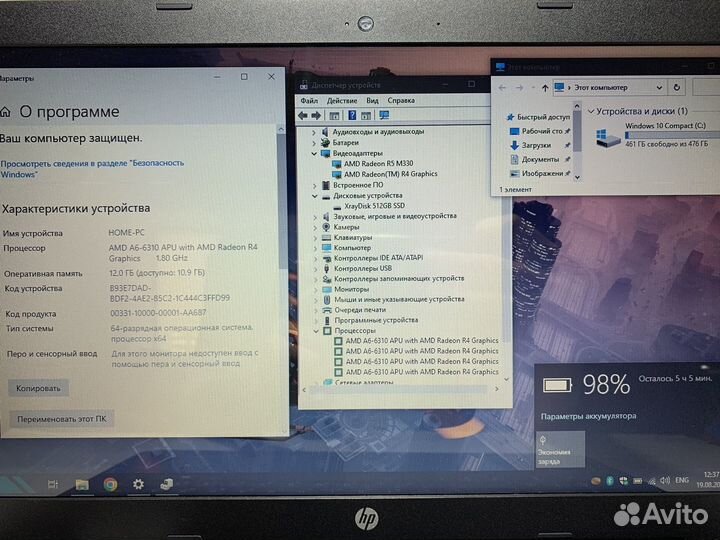Viewport: 720px width, 540px height.
Task: Click the Back arrow in Explorer window
Action: click(x=502, y=87)
